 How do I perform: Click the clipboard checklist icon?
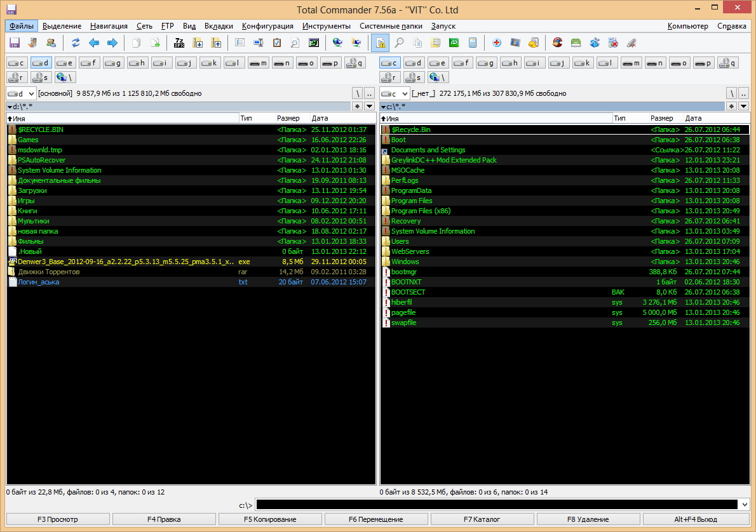[x=277, y=43]
